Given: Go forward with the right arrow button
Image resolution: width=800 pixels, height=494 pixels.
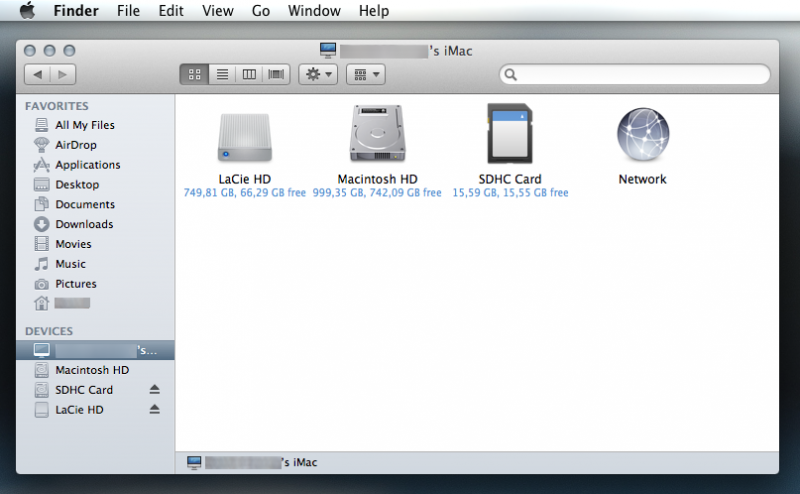Looking at the screenshot, I should [63, 75].
